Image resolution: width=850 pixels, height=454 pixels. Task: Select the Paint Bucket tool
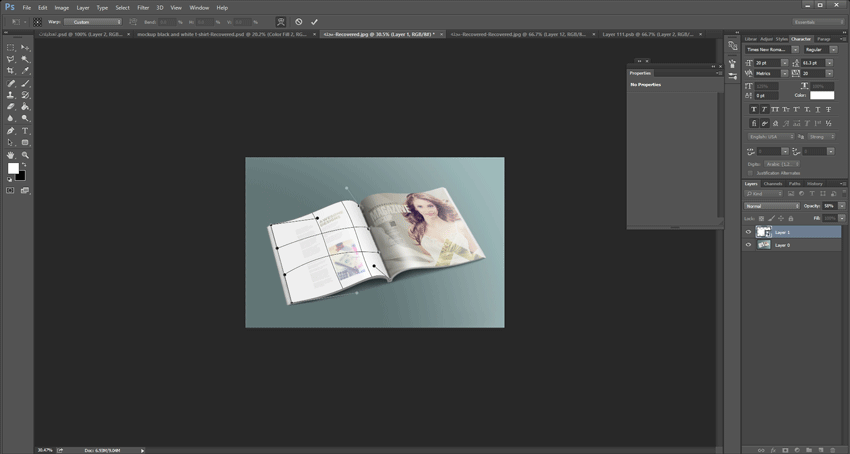click(25, 107)
